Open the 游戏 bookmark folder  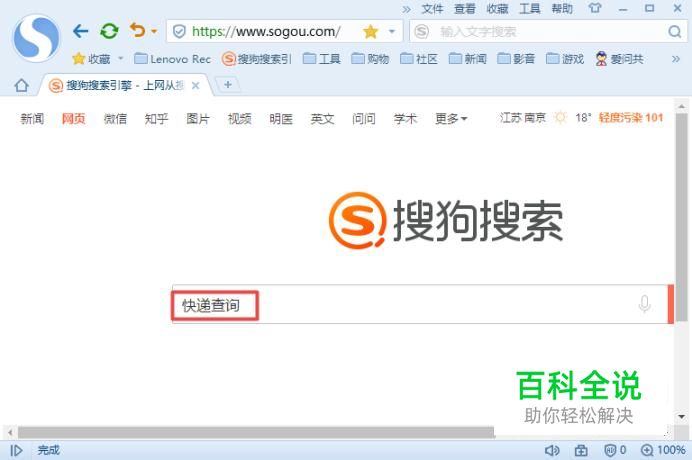[565, 59]
